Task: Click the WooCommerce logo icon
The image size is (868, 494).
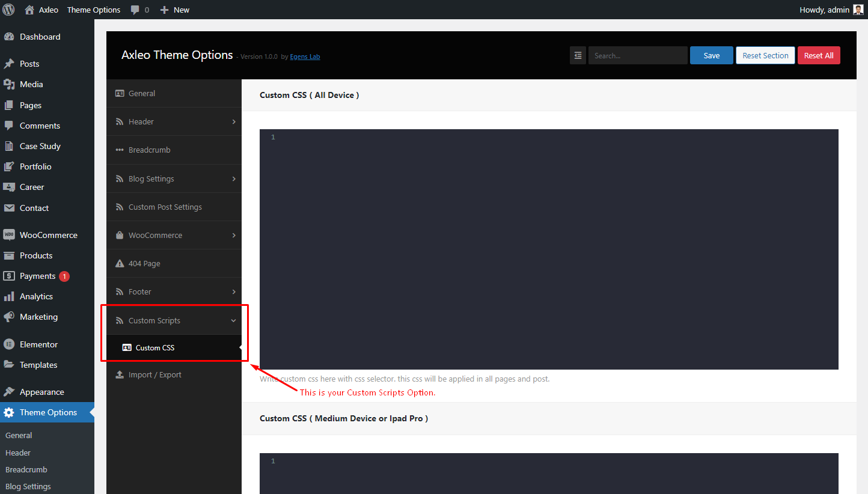Action: (9, 235)
